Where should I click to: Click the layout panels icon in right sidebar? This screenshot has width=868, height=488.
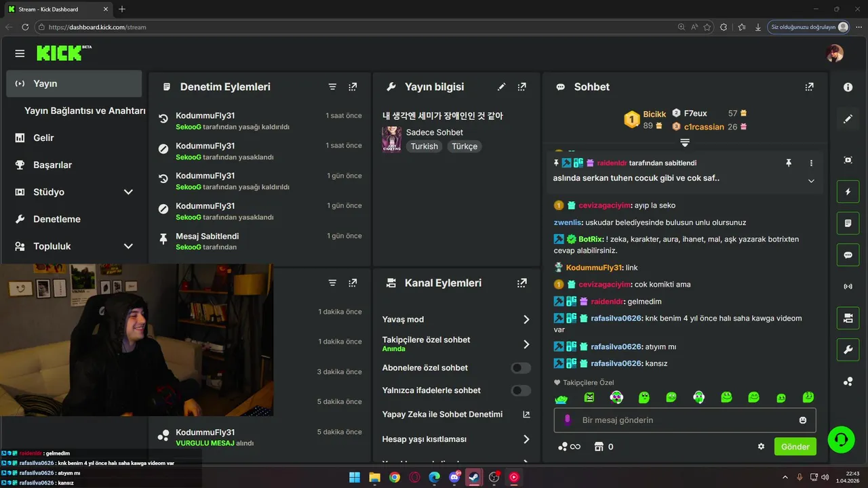pos(848,318)
